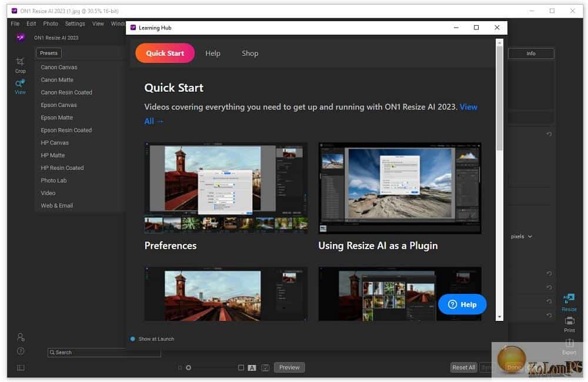588x382 pixels.
Task: Open the Settings menu
Action: (75, 24)
